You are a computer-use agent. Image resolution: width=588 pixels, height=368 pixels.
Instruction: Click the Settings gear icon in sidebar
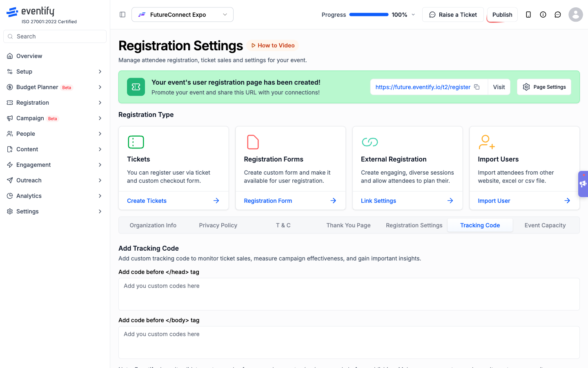point(10,211)
